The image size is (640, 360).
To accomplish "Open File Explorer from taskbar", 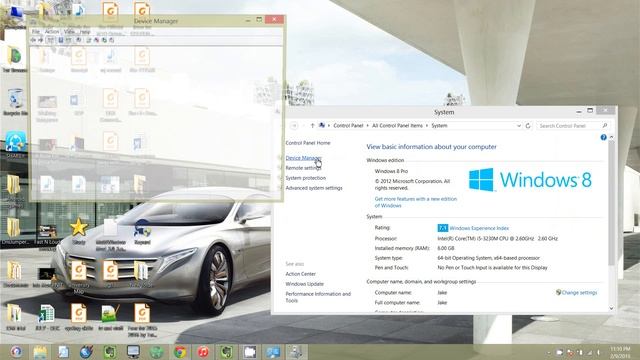I will (x=40, y=352).
